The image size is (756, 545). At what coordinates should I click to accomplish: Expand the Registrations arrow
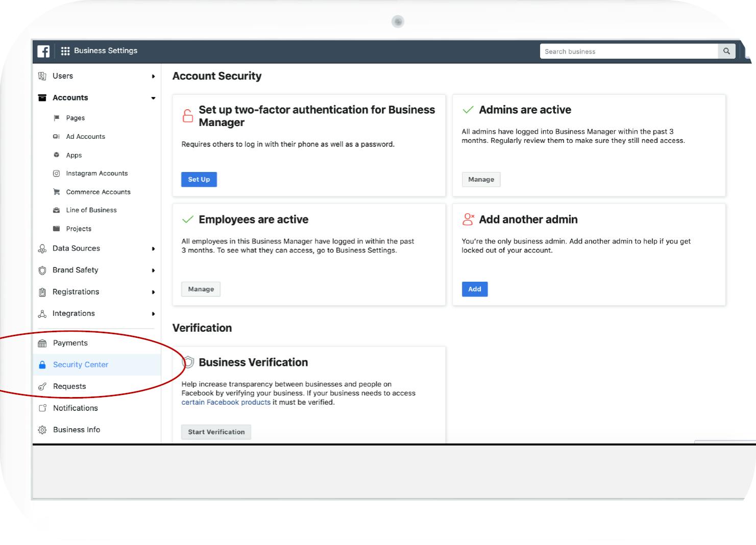point(153,292)
